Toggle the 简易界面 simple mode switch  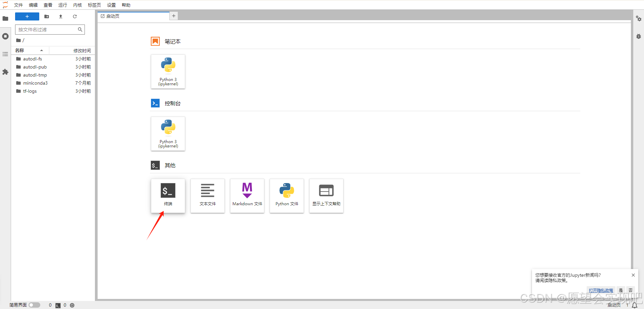point(34,305)
